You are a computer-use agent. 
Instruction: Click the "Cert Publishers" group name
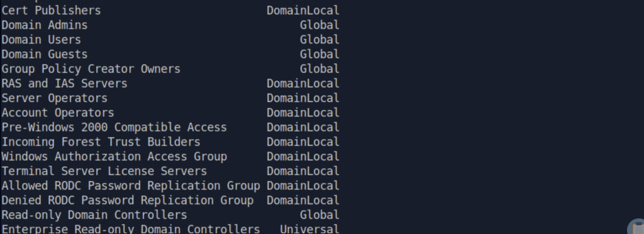point(51,10)
